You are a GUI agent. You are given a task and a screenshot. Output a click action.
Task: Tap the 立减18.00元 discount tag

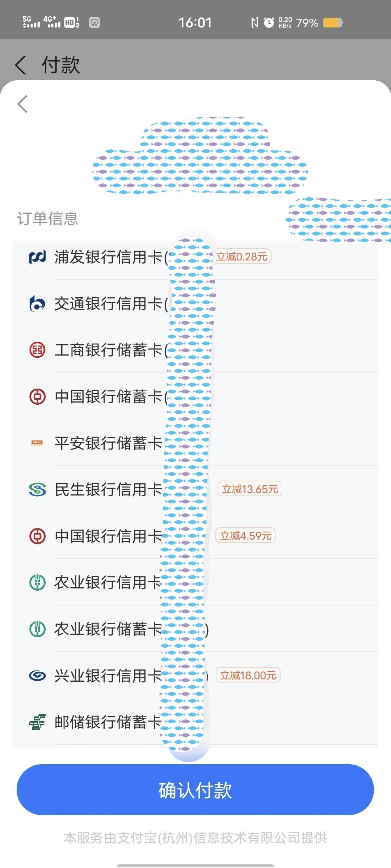coord(248,675)
